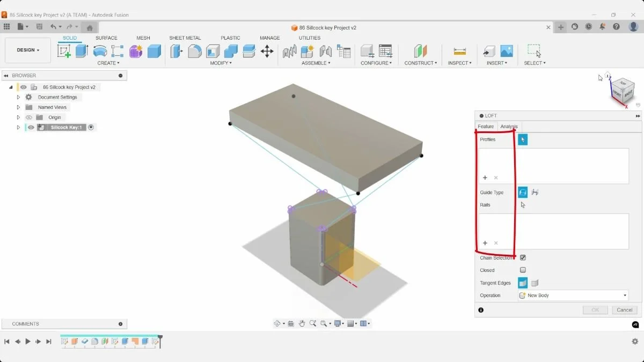Select the Joint tool icon
The height and width of the screenshot is (362, 644).
point(325,51)
